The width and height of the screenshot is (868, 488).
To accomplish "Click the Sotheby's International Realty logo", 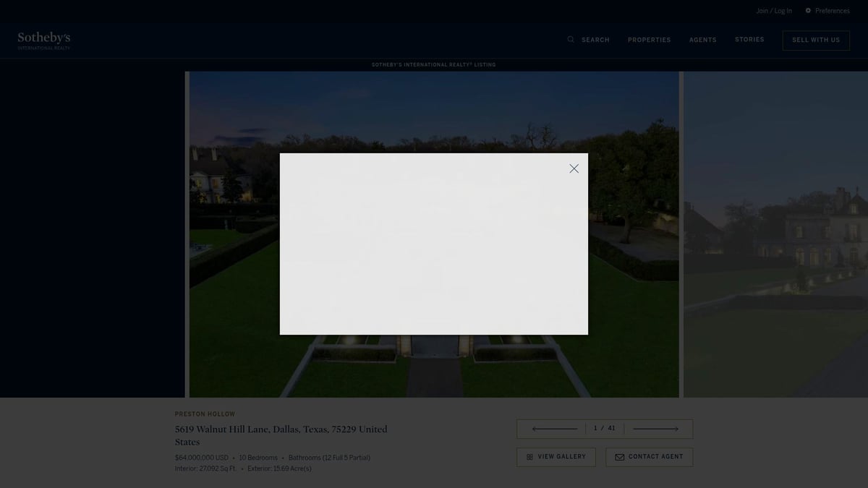I will [x=44, y=40].
